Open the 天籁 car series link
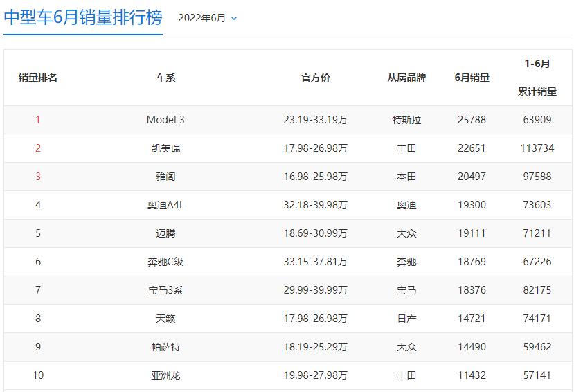Viewport: 574px width, 392px height. coord(165,319)
